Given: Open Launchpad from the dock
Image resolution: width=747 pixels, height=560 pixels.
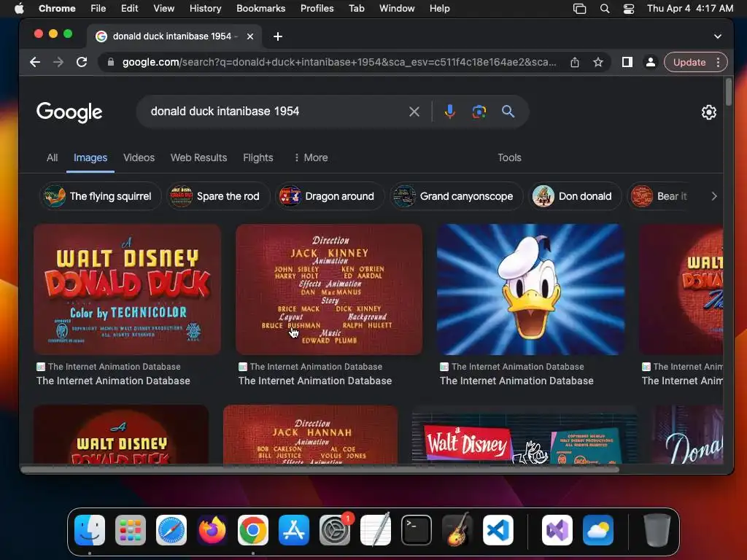Looking at the screenshot, I should pos(131,530).
